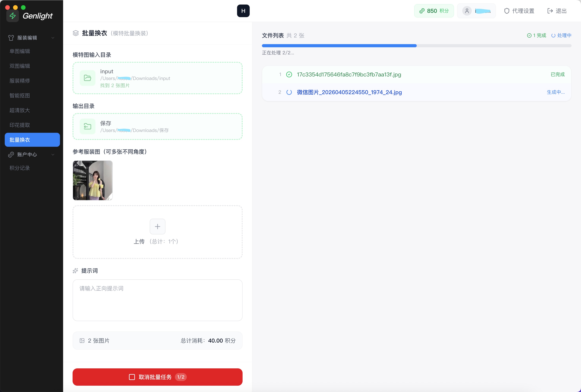Click 退出 to log out
This screenshot has width=581, height=392.
pos(557,11)
